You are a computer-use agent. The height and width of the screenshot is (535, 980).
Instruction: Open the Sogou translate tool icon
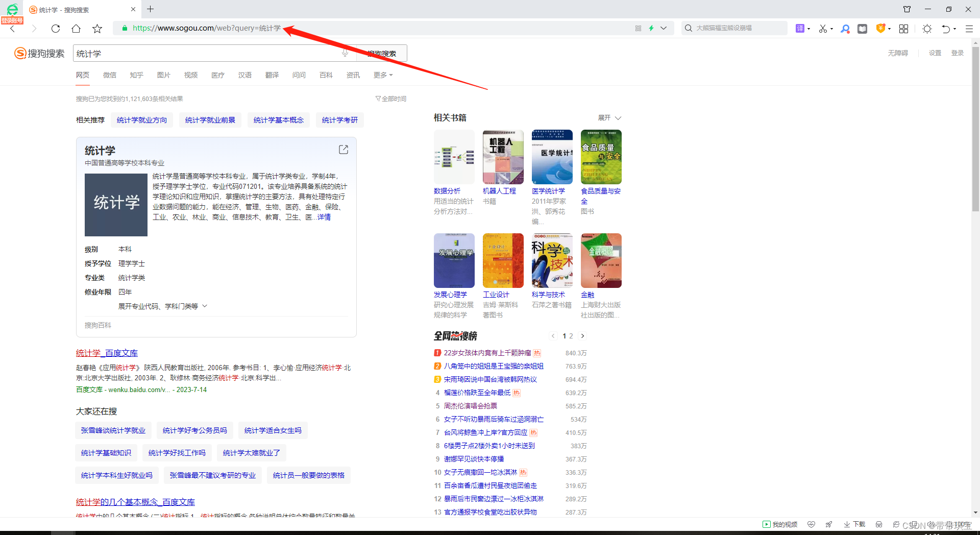pyautogui.click(x=801, y=29)
